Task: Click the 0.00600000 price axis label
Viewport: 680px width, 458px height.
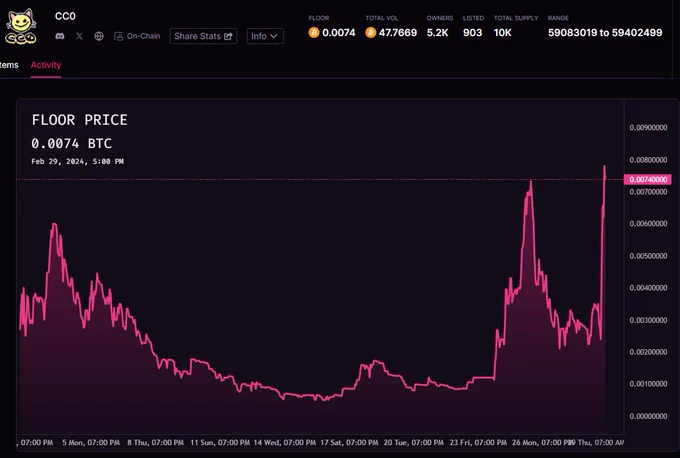Action: coord(648,224)
